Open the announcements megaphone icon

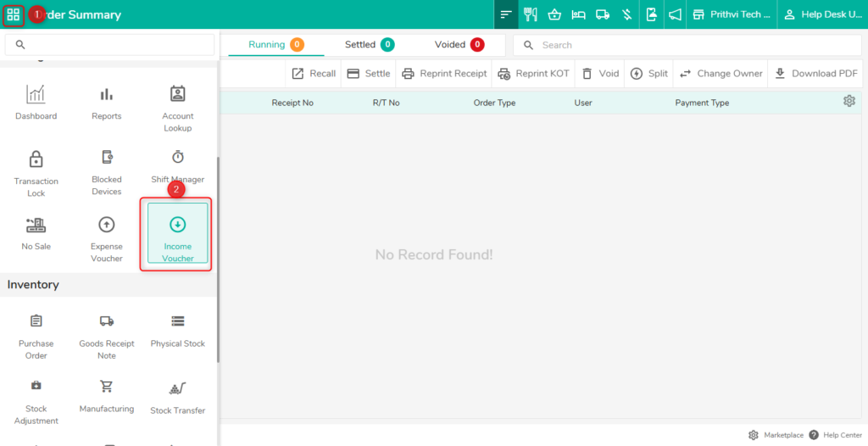pos(675,14)
